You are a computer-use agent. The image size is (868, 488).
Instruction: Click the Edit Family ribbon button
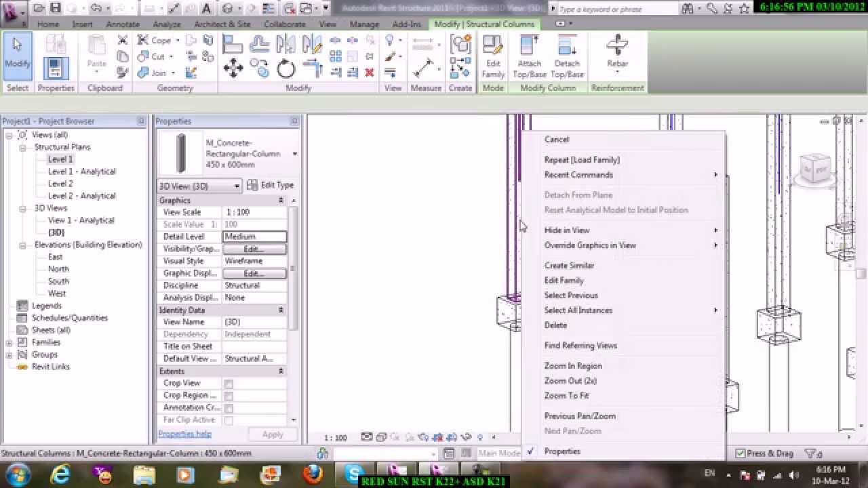(x=493, y=57)
